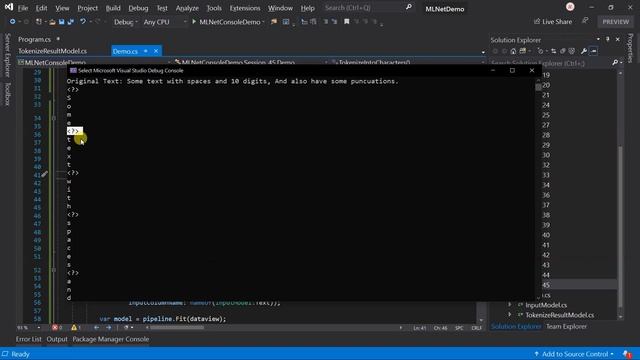The image size is (640, 360).
Task: Select InputModel.cs in Solution Explorer
Action: pos(546,305)
